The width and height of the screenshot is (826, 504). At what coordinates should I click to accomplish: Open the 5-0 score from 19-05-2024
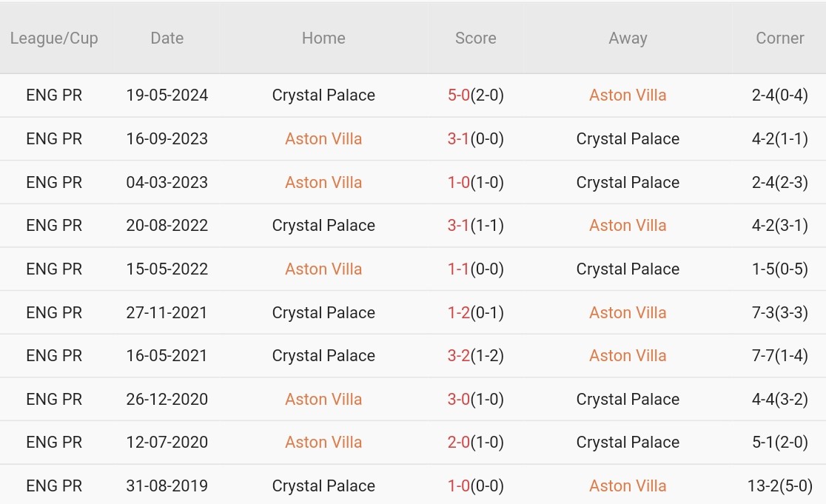click(x=459, y=95)
